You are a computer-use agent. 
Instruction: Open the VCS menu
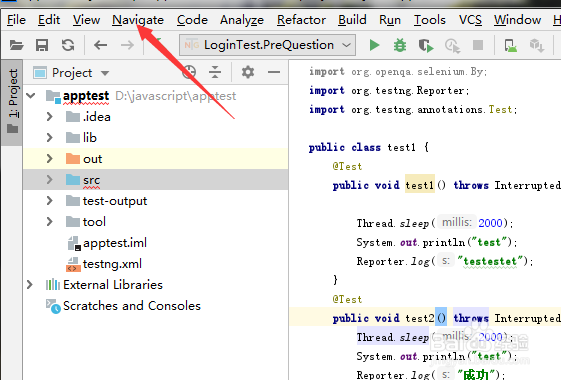(470, 20)
